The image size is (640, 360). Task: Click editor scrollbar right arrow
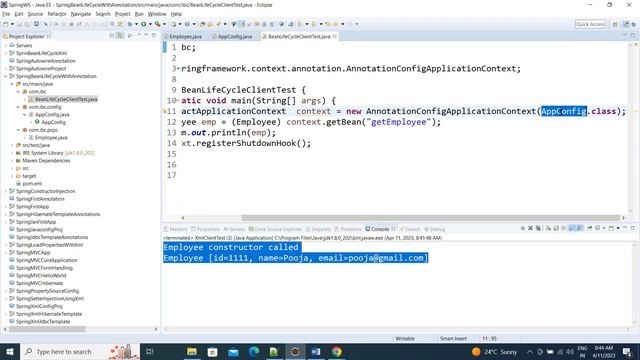click(x=623, y=218)
